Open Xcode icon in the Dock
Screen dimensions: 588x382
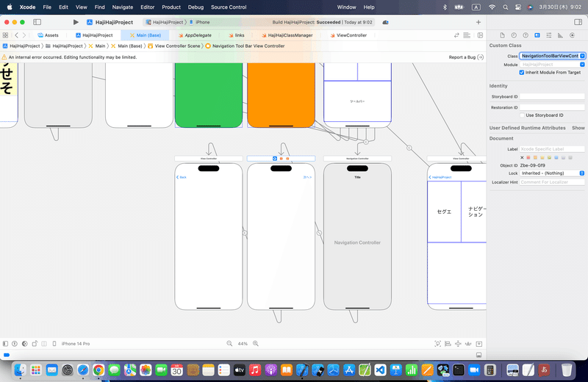pyautogui.click(x=302, y=370)
